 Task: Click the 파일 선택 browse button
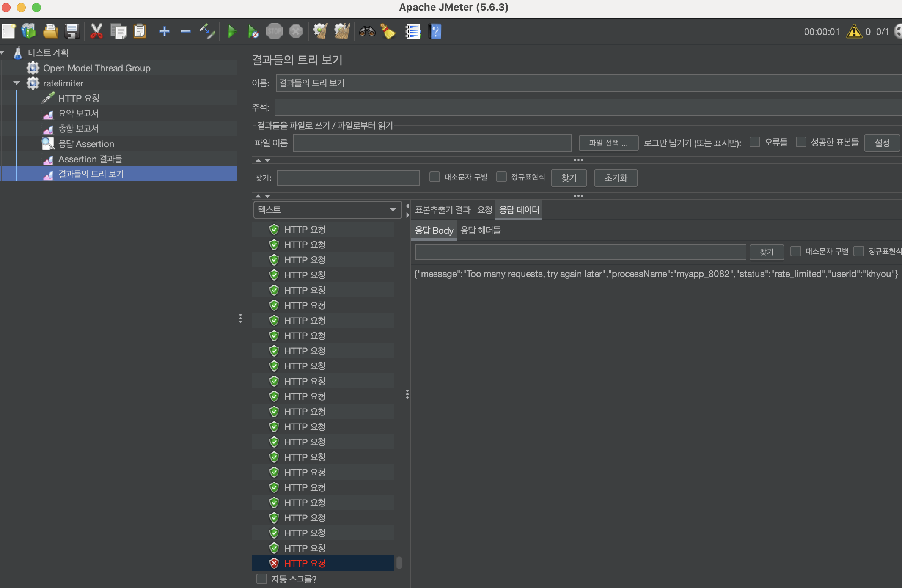point(608,143)
